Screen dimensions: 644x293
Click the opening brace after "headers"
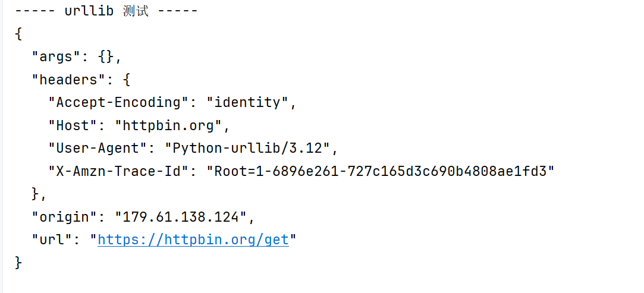click(x=127, y=80)
